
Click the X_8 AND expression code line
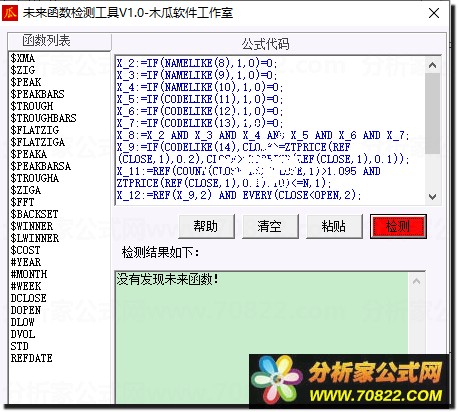click(x=263, y=135)
